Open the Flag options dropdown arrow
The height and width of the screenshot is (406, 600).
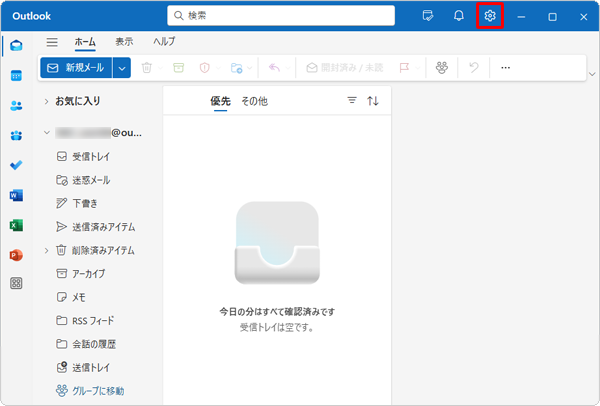418,68
